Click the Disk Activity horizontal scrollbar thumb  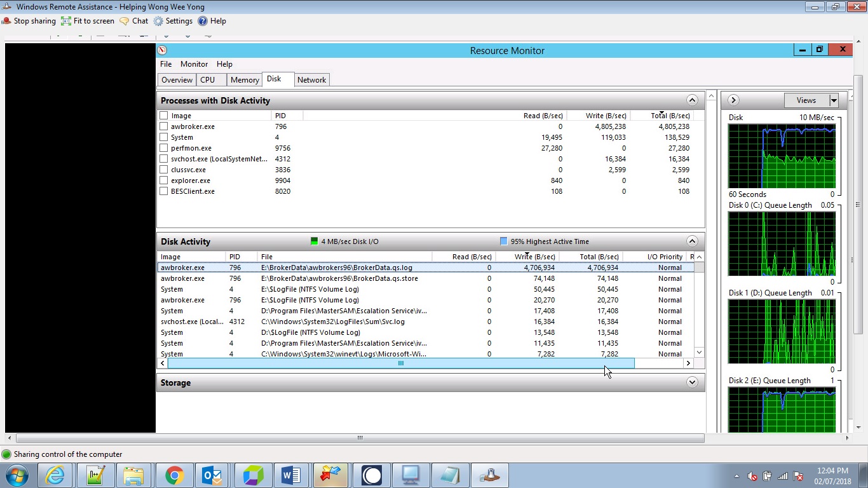(401, 363)
